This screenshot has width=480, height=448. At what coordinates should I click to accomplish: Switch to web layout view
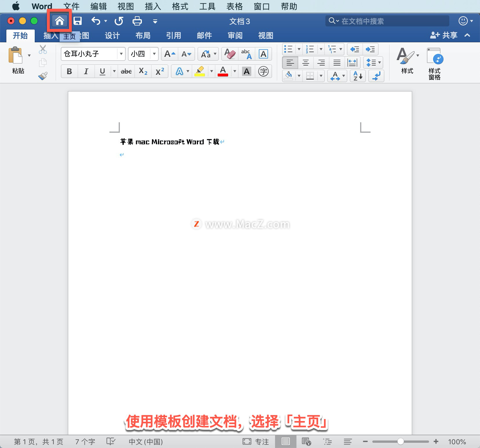pyautogui.click(x=306, y=441)
